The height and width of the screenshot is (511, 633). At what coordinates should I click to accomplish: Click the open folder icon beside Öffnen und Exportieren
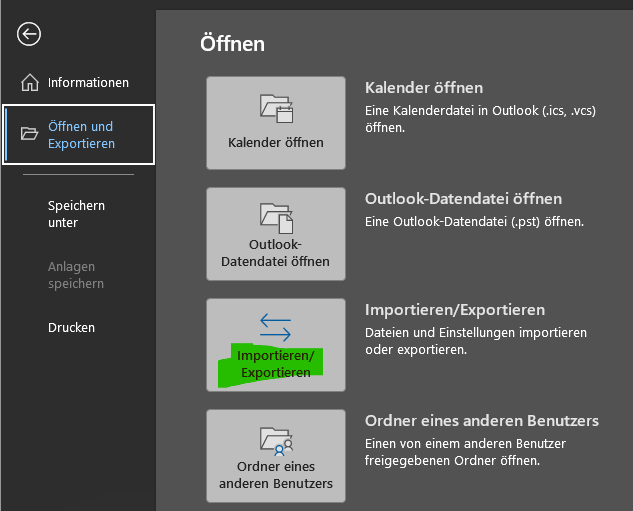coord(29,133)
